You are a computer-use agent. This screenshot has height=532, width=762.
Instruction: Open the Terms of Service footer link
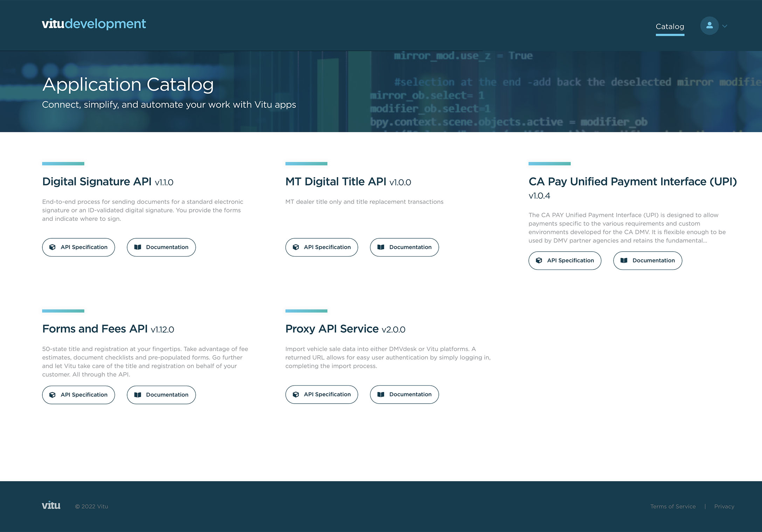673,506
